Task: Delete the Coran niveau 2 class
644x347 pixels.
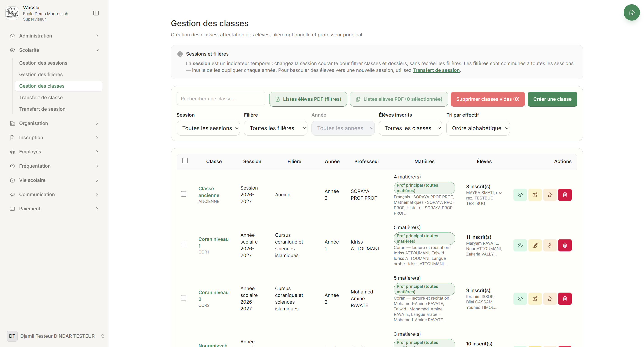Action: tap(565, 298)
